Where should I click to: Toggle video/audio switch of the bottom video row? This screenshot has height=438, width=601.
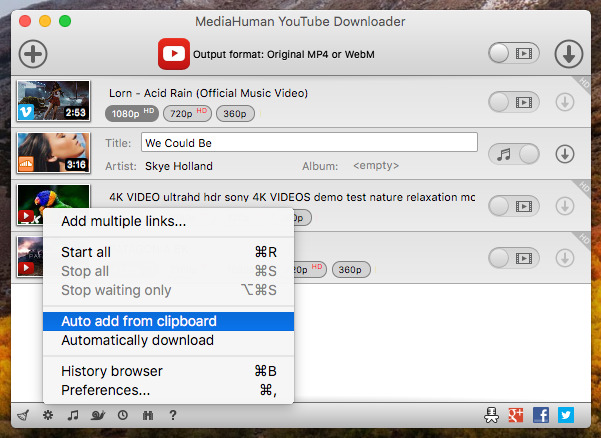pos(514,258)
